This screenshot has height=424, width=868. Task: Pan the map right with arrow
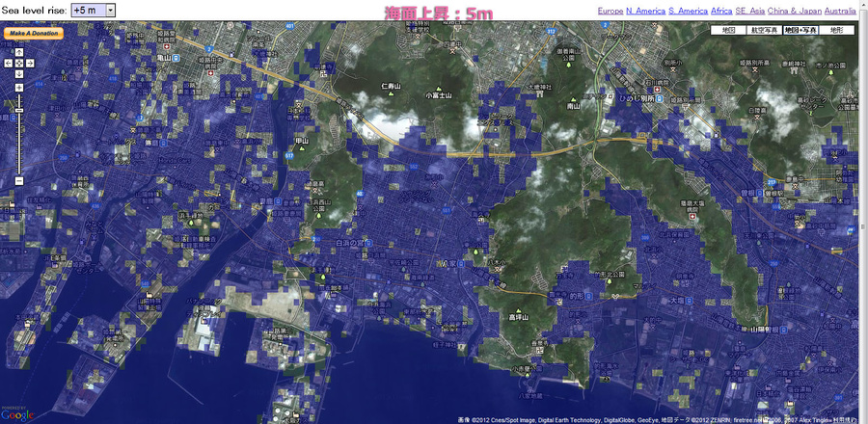pyautogui.click(x=30, y=64)
